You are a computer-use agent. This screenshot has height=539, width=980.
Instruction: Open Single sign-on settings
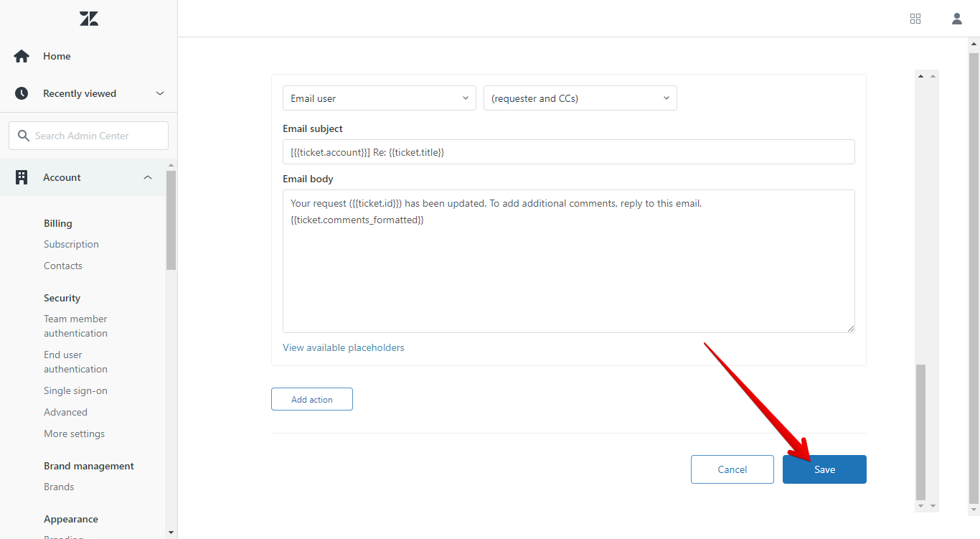[75, 390]
